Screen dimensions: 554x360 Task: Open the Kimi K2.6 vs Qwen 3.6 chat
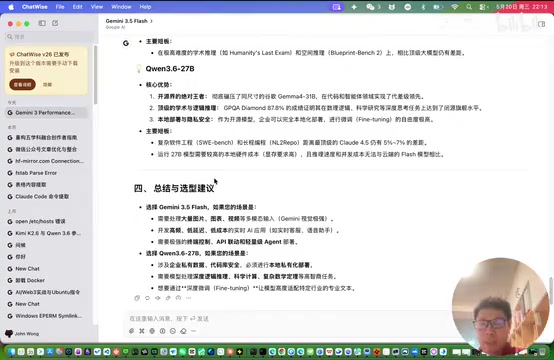(46, 233)
